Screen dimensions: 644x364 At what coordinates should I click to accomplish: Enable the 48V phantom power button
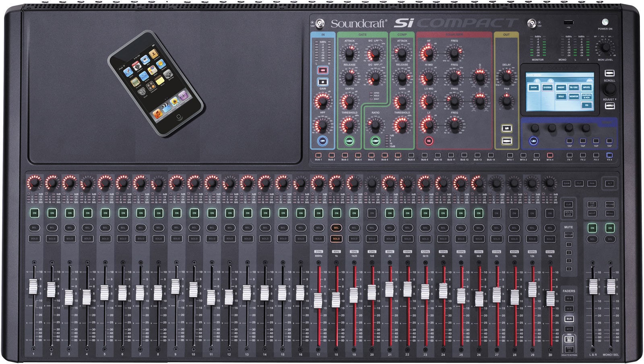click(x=323, y=70)
